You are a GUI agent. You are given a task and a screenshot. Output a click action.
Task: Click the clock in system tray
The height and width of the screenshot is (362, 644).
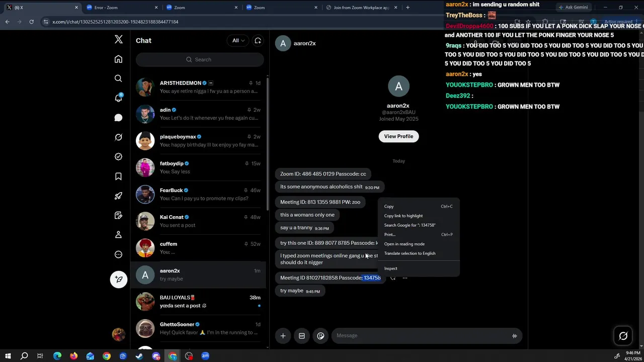(632, 356)
